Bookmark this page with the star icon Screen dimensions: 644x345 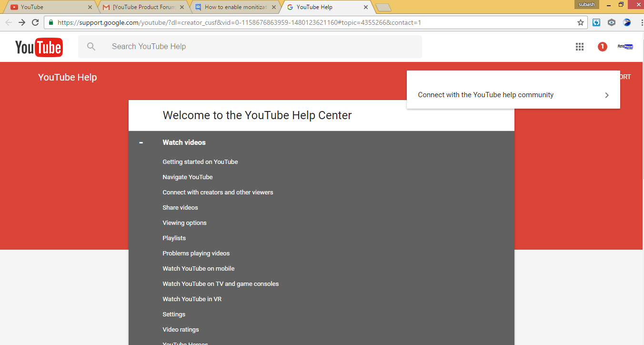click(581, 22)
